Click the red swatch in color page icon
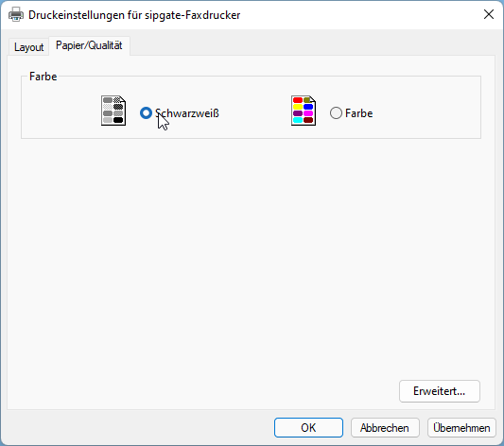The image size is (504, 446). pos(298,100)
